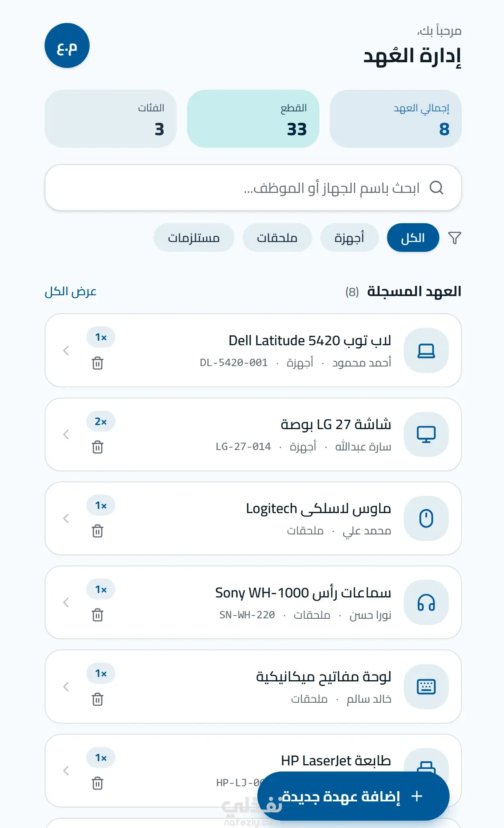Click the laptop icon for Dell Latitude
504x828 pixels.
pos(426,351)
